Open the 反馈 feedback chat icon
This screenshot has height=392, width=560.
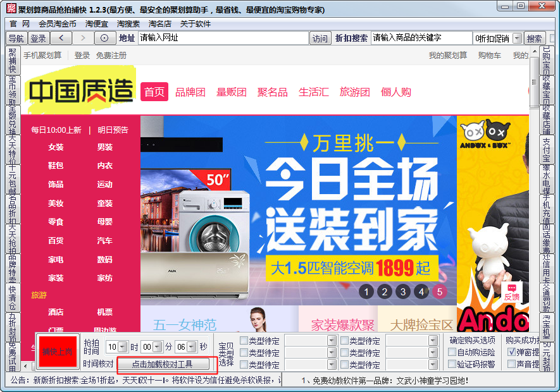(x=511, y=292)
